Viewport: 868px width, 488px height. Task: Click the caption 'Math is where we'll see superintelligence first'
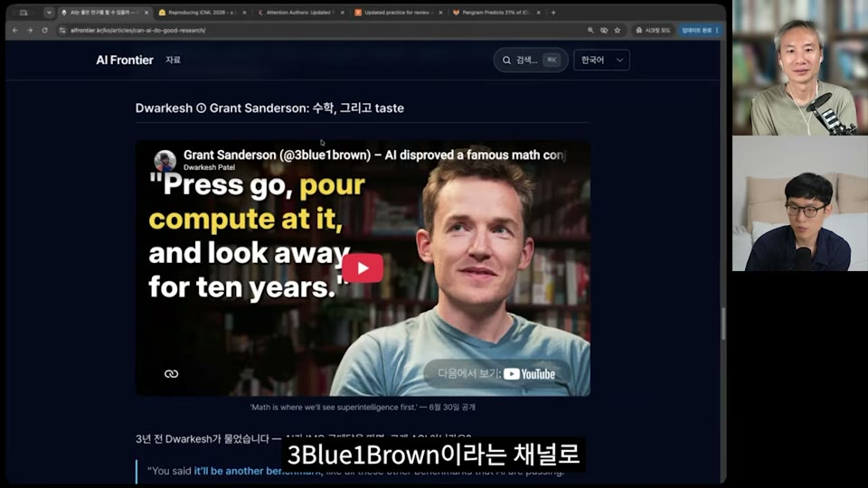363,408
